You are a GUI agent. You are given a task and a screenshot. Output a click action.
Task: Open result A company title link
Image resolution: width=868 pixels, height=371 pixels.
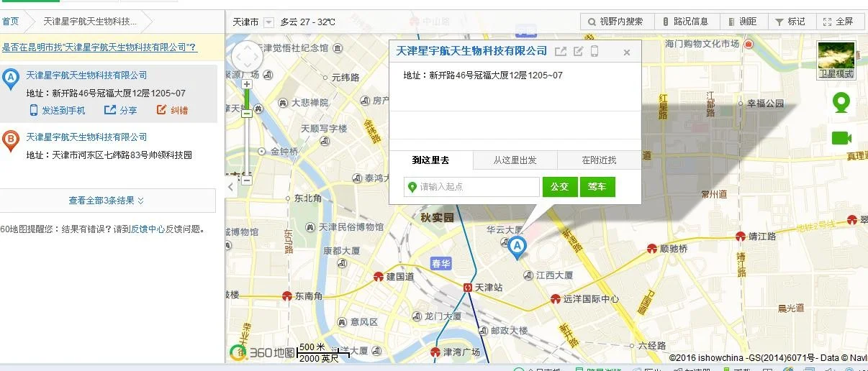pyautogui.click(x=86, y=75)
